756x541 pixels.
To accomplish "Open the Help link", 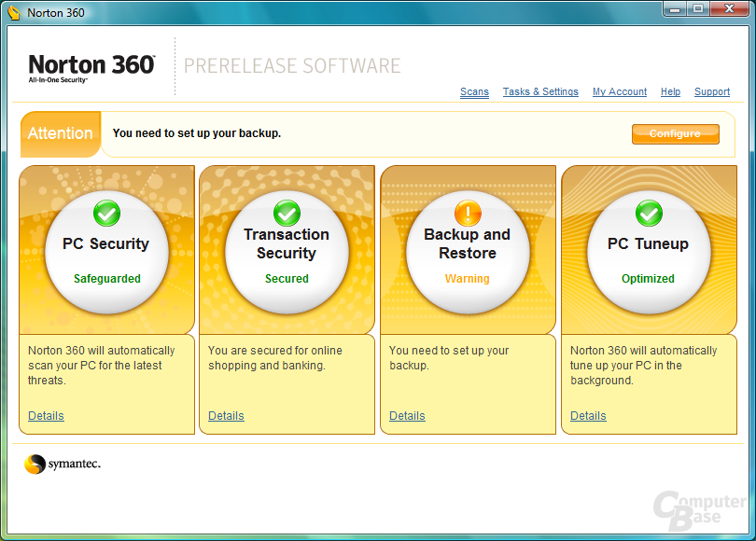I will (670, 91).
